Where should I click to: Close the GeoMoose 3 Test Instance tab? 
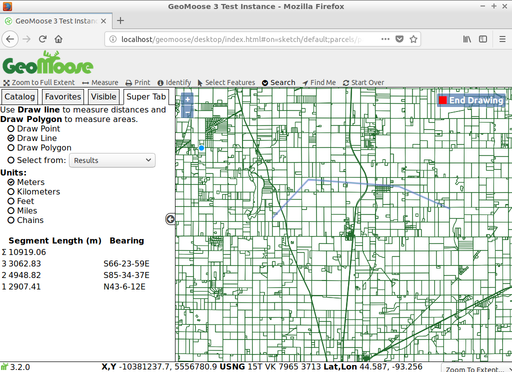[104, 21]
